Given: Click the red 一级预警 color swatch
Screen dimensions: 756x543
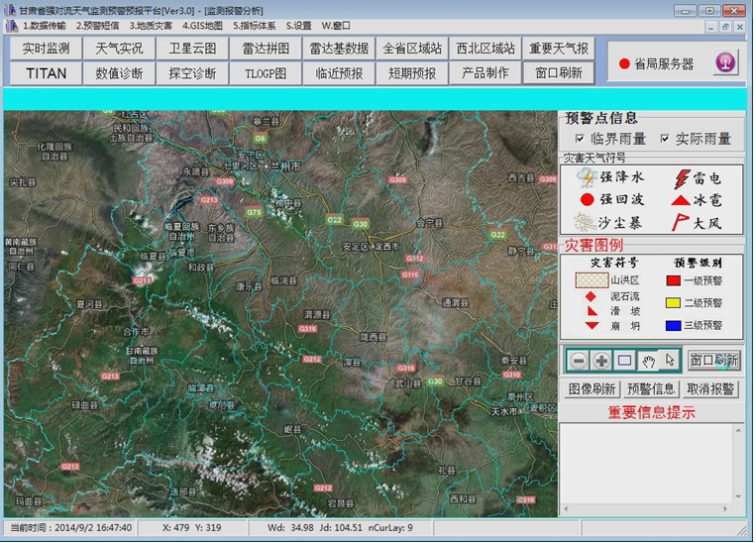Looking at the screenshot, I should [673, 280].
